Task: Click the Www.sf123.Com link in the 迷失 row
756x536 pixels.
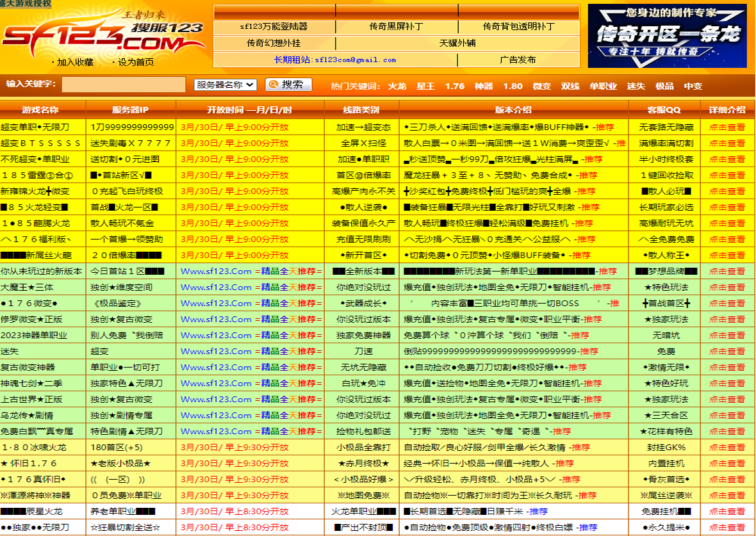Action: point(216,351)
